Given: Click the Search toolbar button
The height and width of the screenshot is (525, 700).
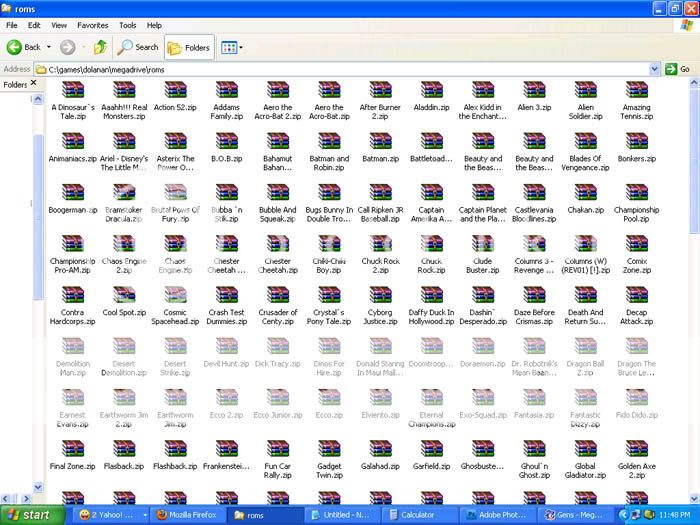Looking at the screenshot, I should point(138,47).
